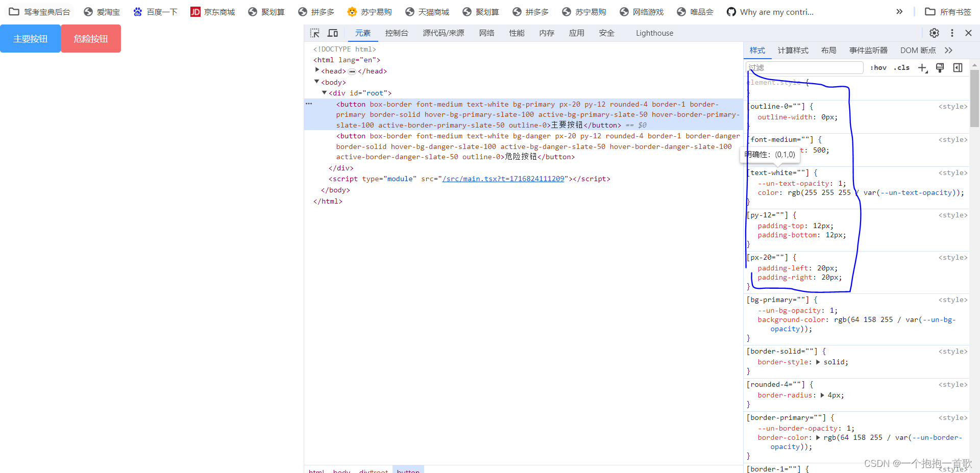Click the 过滤 styles filter field

pyautogui.click(x=804, y=67)
